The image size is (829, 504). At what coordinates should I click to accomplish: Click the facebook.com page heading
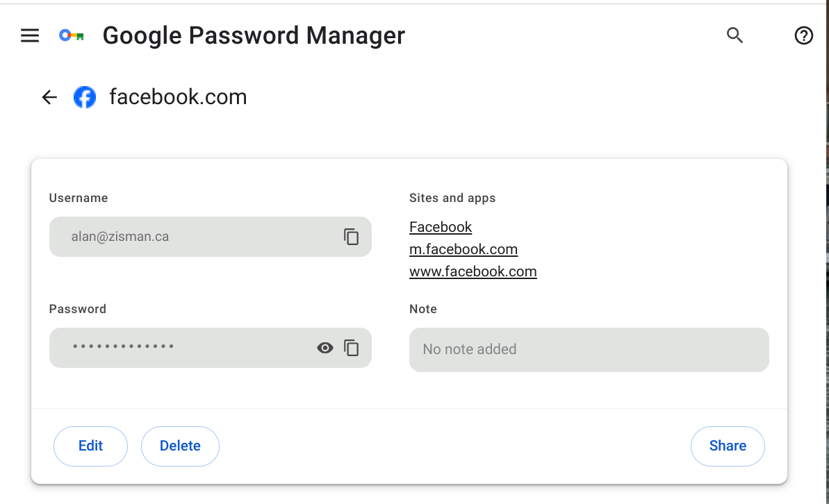click(x=178, y=97)
